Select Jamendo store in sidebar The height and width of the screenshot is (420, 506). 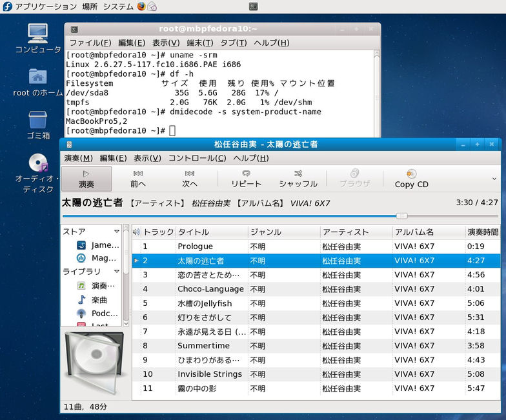click(x=98, y=245)
